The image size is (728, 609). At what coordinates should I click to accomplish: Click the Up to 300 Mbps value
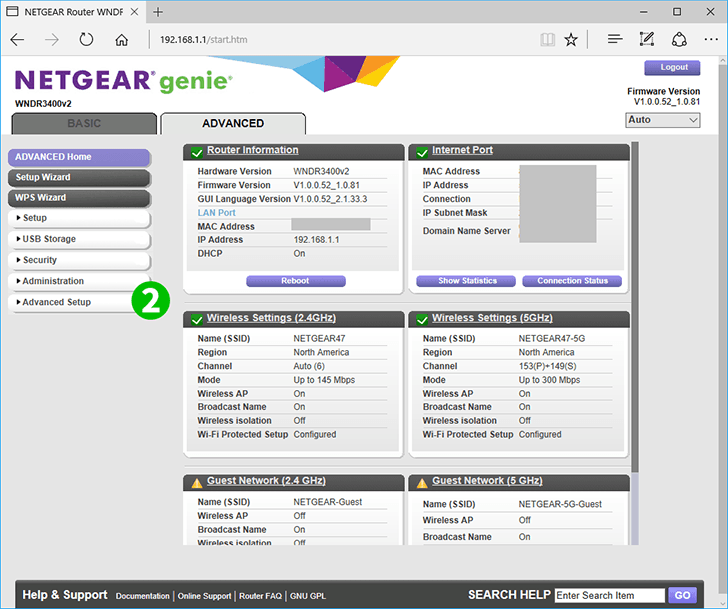point(549,380)
